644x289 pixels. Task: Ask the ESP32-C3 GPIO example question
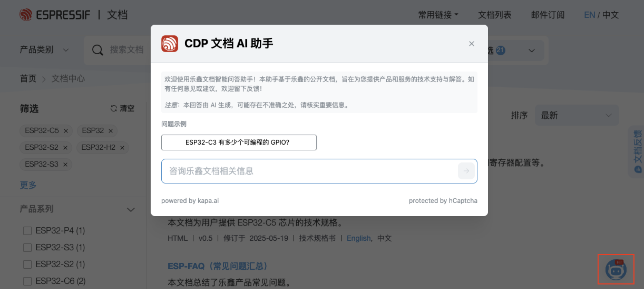pyautogui.click(x=238, y=142)
